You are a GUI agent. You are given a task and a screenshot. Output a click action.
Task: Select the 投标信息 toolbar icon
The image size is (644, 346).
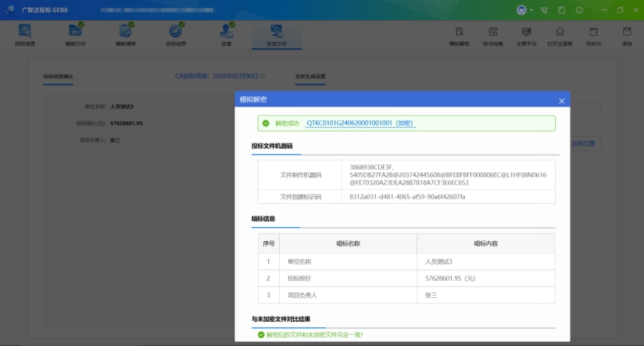(x=176, y=34)
